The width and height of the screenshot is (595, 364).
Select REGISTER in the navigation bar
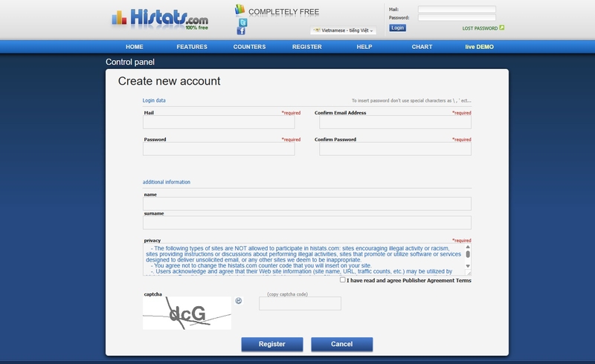pyautogui.click(x=307, y=47)
